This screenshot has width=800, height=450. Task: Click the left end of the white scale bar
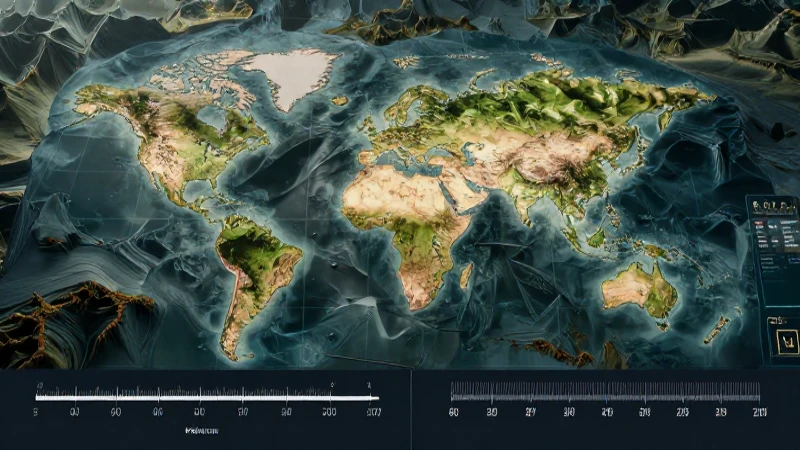38,398
